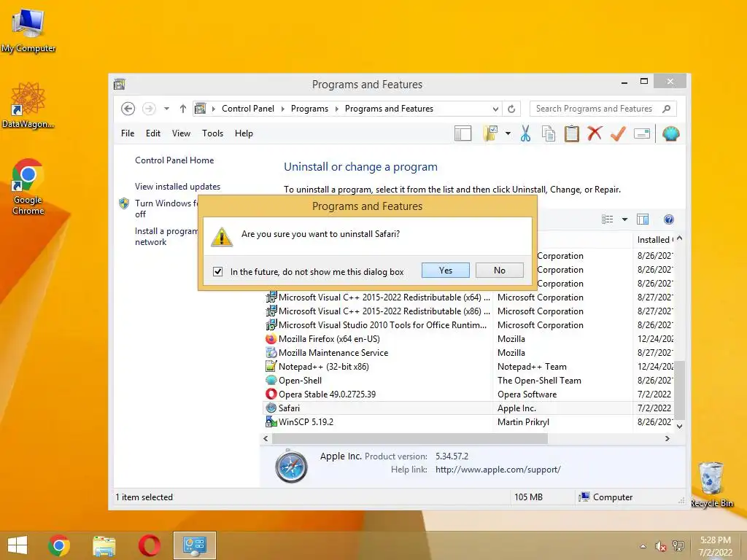Open the View menu

[x=181, y=133]
